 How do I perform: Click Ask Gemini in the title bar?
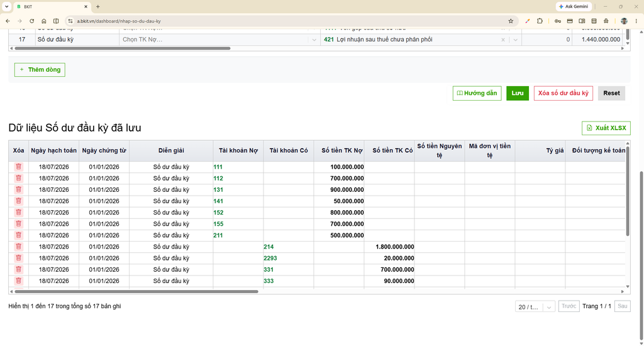[x=574, y=6]
